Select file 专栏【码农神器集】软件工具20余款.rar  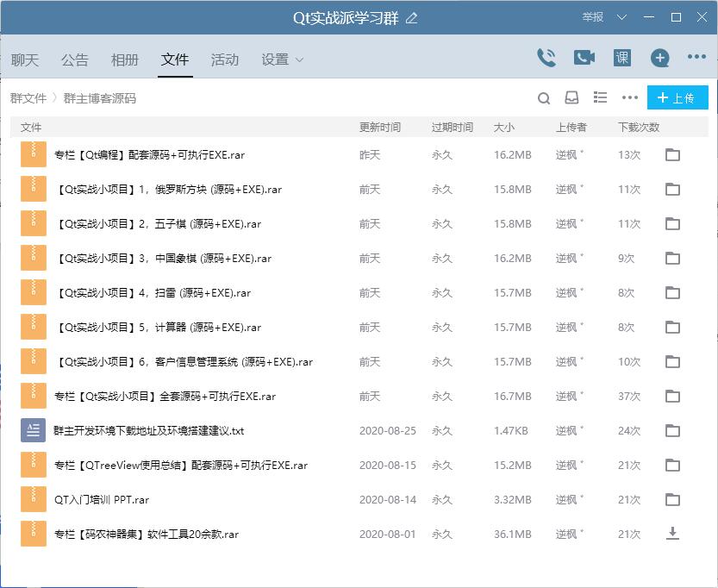[147, 534]
